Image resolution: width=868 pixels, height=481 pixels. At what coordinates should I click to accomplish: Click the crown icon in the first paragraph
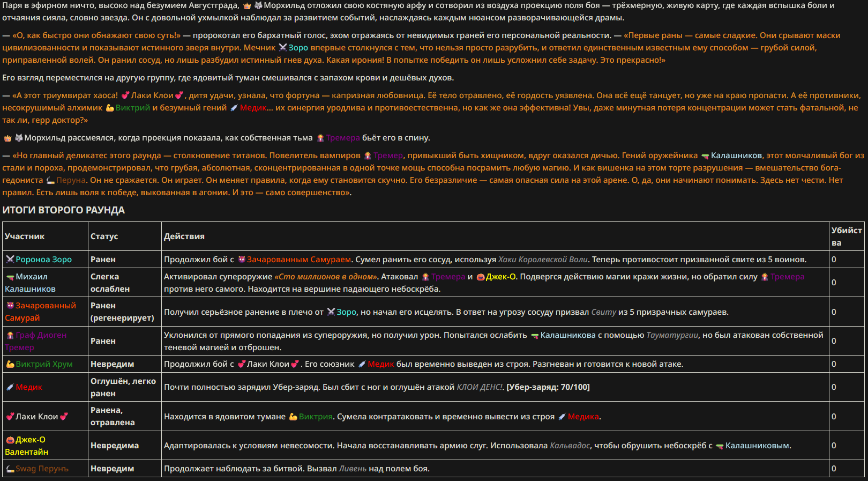click(x=247, y=6)
